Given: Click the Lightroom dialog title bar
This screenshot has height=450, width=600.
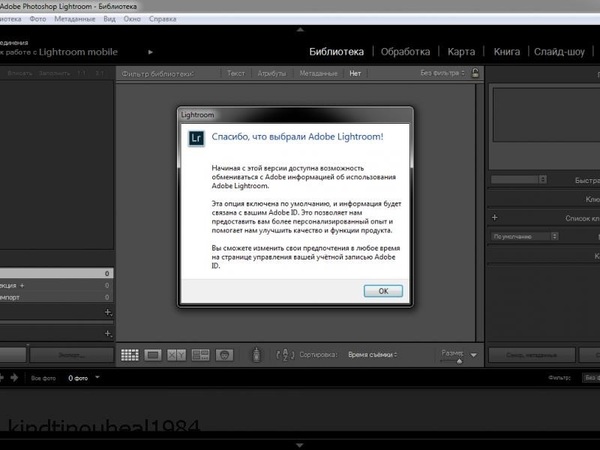Looking at the screenshot, I should coord(295,115).
